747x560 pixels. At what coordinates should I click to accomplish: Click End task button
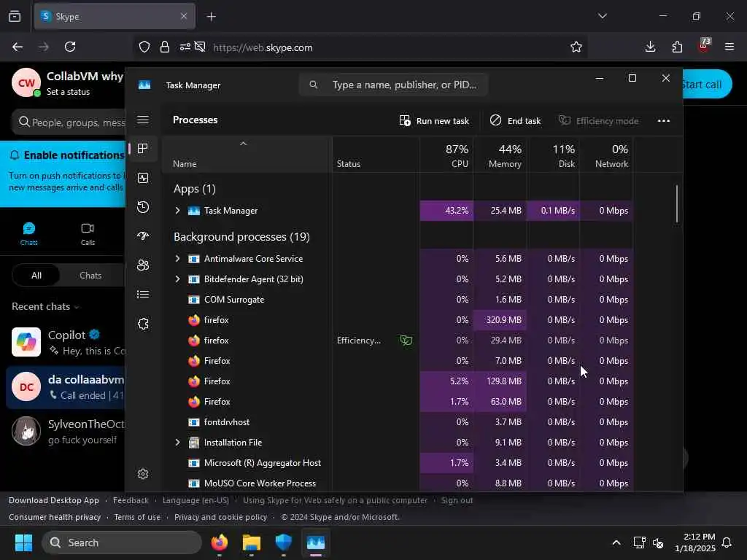(x=516, y=121)
